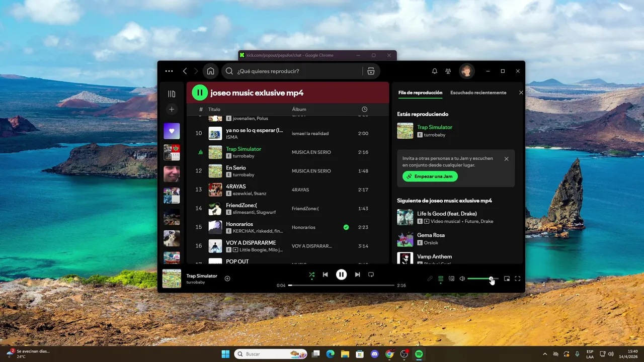Image resolution: width=644 pixels, height=362 pixels.
Task: Switch to Escuchado recientemente tab
Action: 478,93
